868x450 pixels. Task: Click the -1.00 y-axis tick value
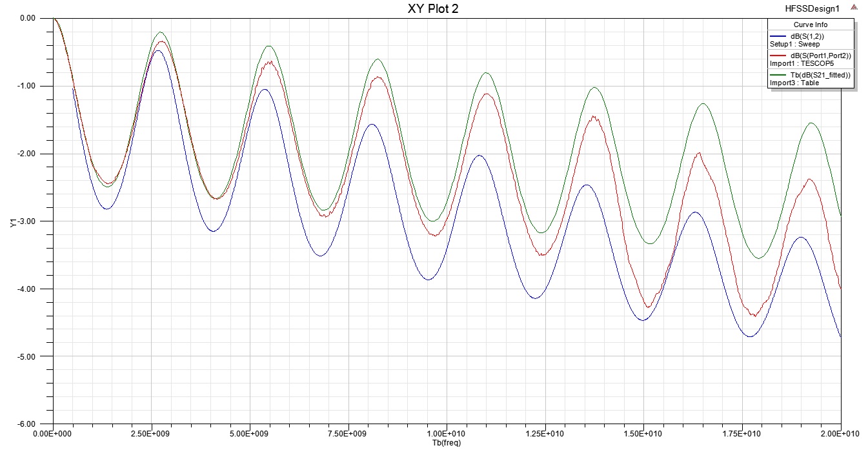coord(26,87)
